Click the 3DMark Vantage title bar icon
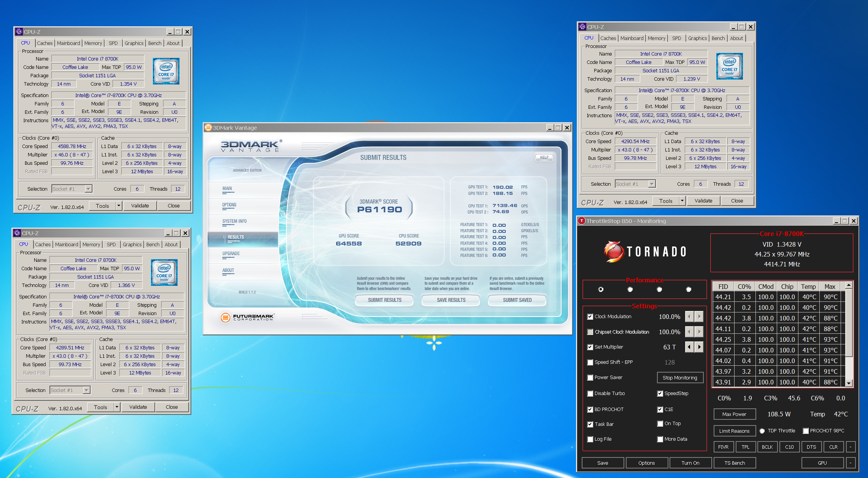 (208, 127)
